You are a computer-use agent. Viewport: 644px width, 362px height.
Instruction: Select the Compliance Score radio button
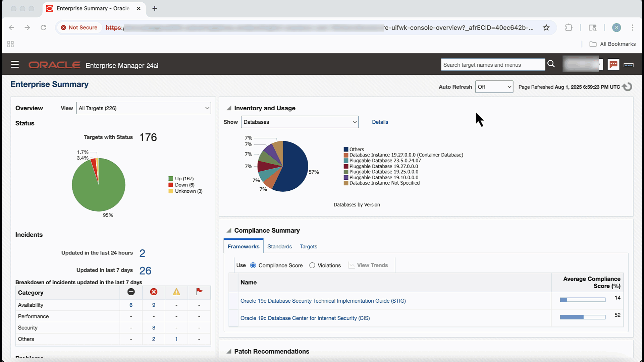click(253, 265)
